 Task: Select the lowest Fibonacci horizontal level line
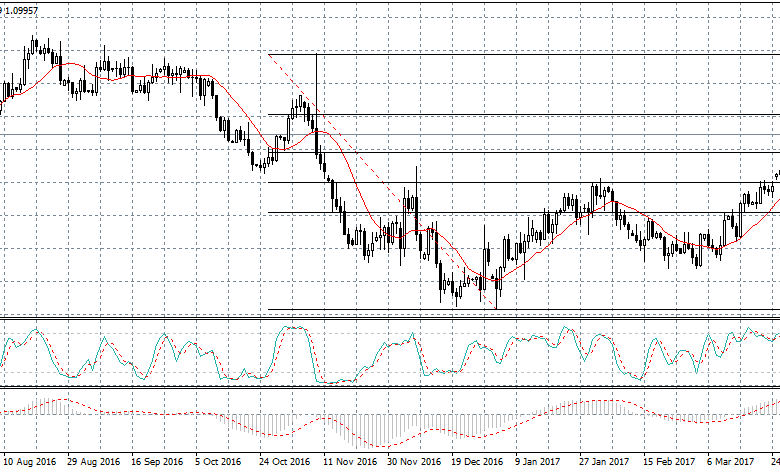pos(520,309)
